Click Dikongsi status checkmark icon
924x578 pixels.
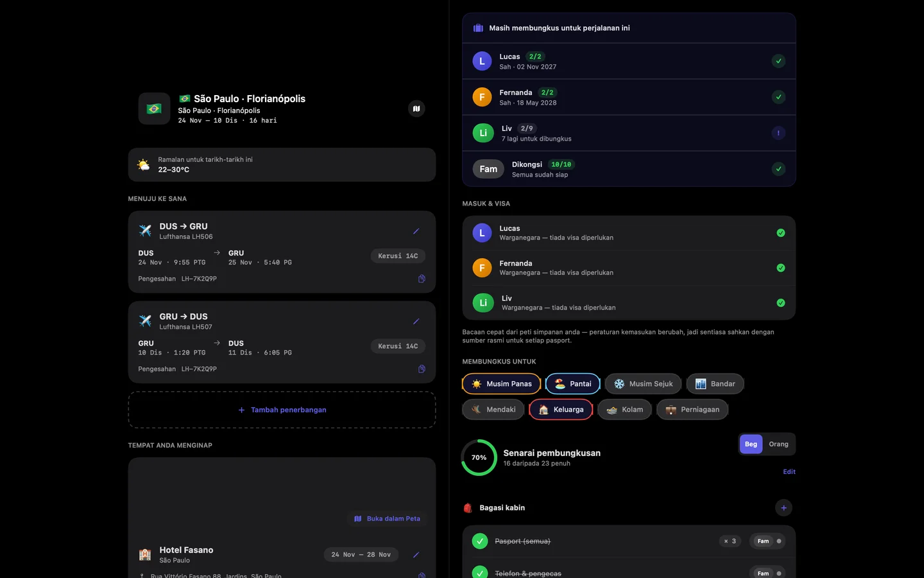(778, 169)
